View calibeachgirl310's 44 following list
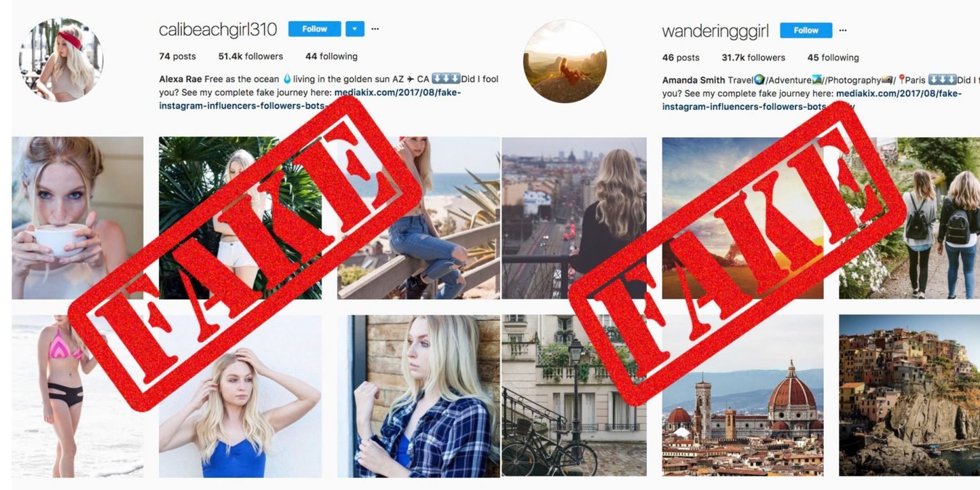This screenshot has height=490, width=980. coord(331,56)
